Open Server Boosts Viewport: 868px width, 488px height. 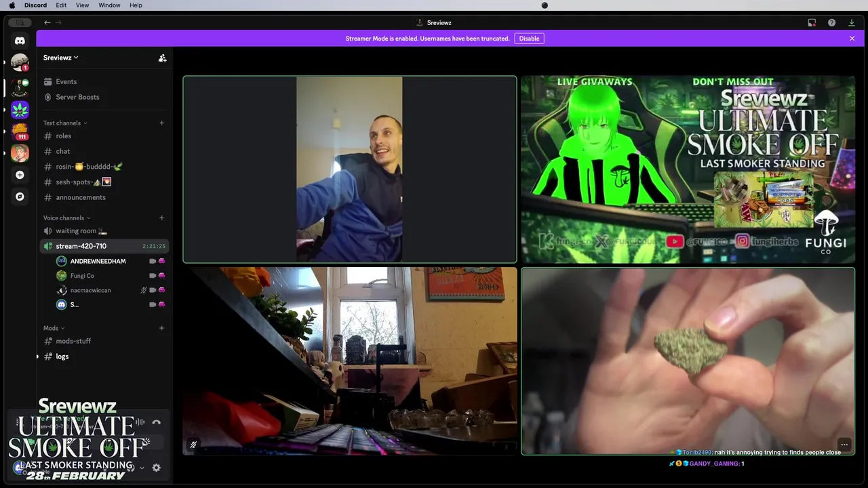[104, 97]
